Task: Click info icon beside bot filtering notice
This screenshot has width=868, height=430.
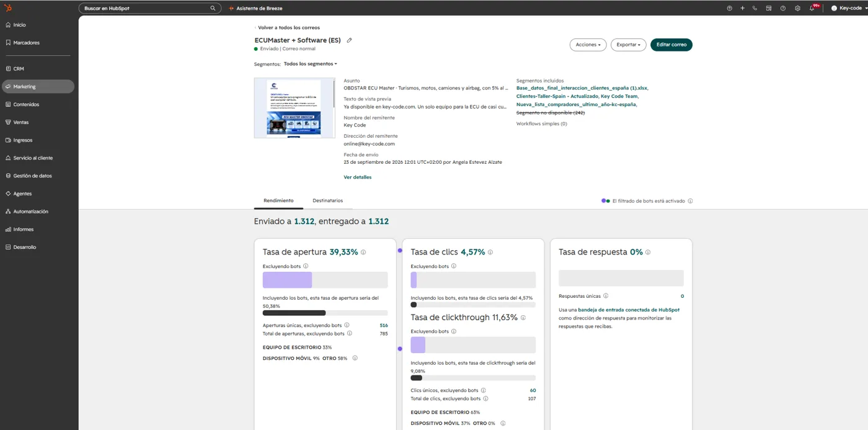Action: tap(690, 201)
